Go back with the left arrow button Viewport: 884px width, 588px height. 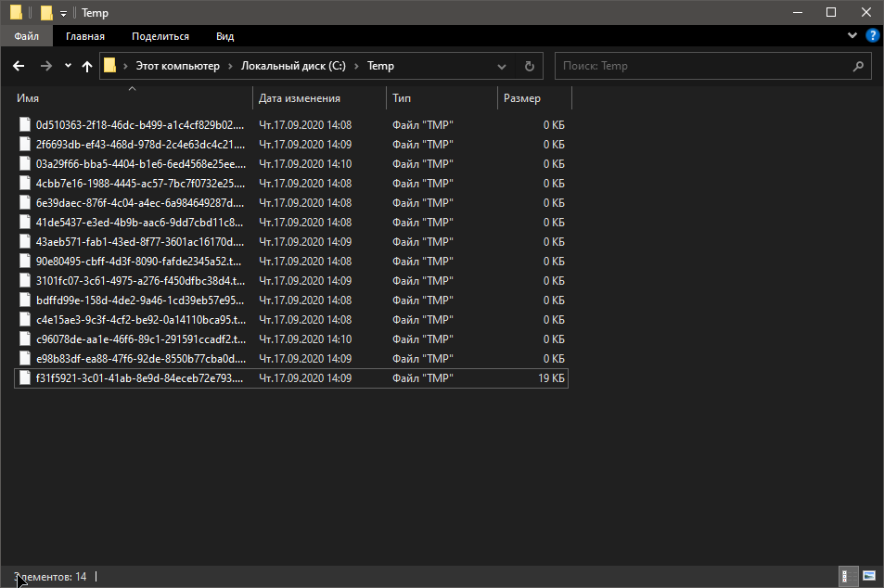click(19, 66)
